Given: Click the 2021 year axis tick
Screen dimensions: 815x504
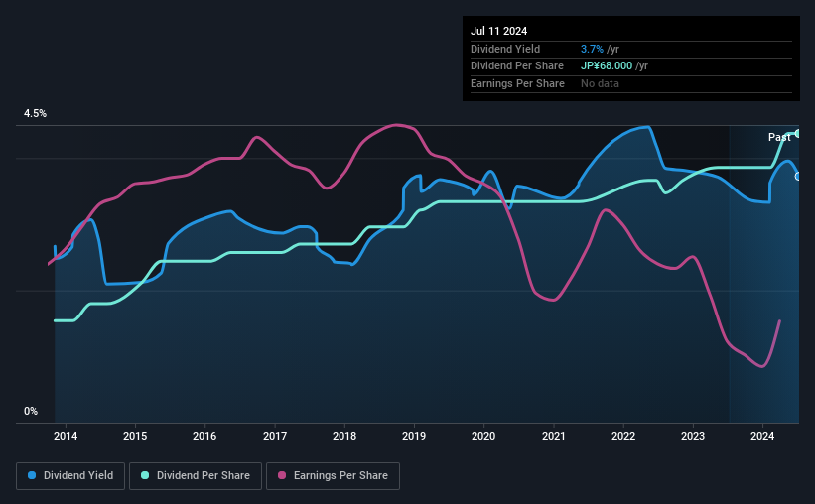Looking at the screenshot, I should pos(554,436).
